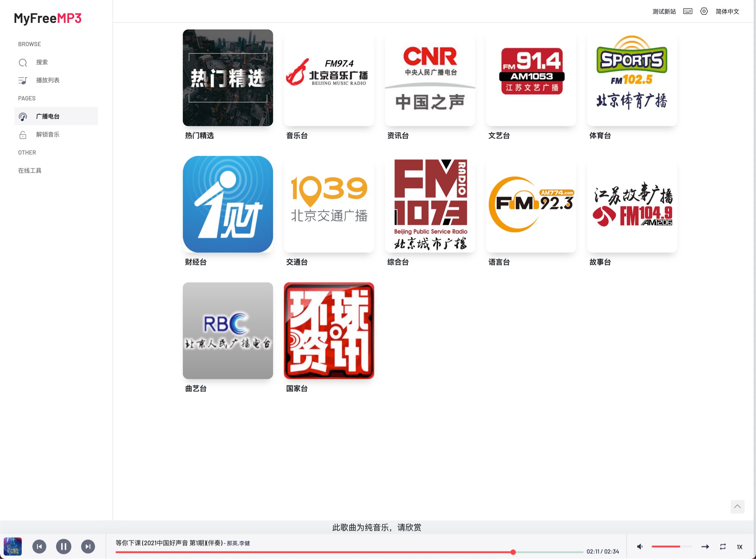Open the FM91.4 江苏文艺广播 card
756x559 pixels.
(x=531, y=78)
